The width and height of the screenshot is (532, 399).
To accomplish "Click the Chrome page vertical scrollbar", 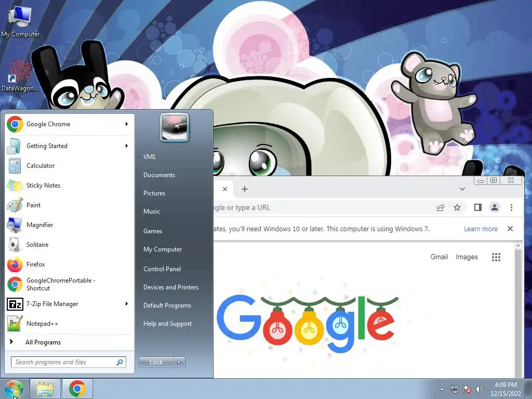I will (x=518, y=310).
